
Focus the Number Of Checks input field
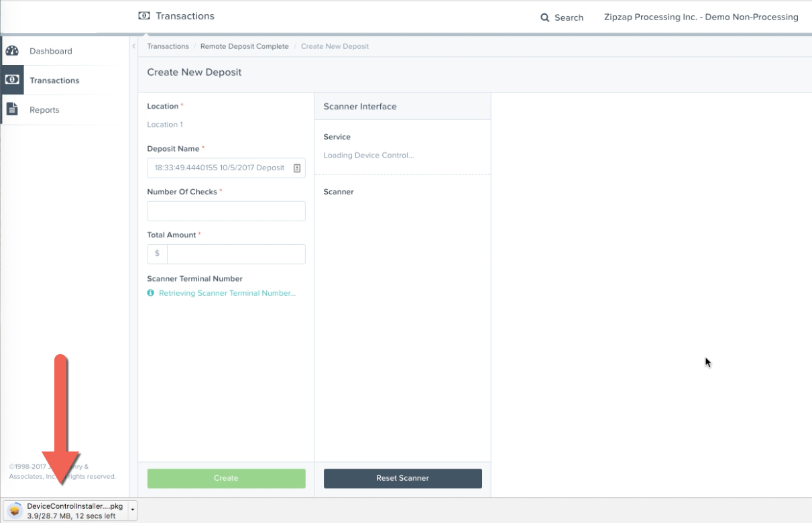226,211
